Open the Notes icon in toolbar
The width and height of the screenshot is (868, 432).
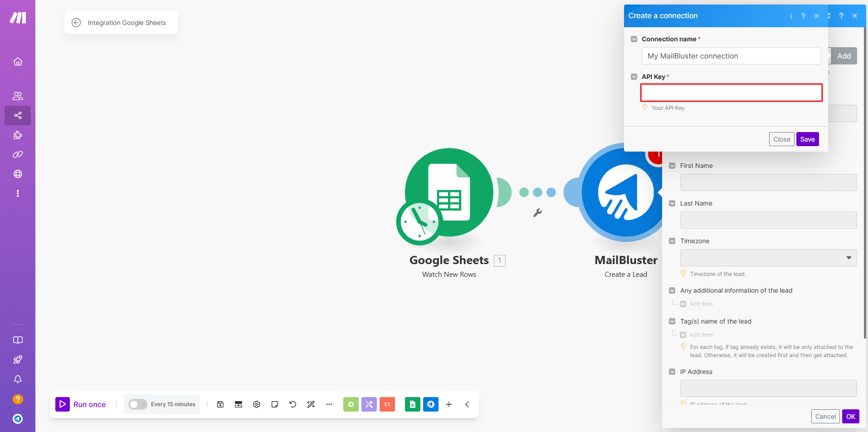(x=275, y=404)
